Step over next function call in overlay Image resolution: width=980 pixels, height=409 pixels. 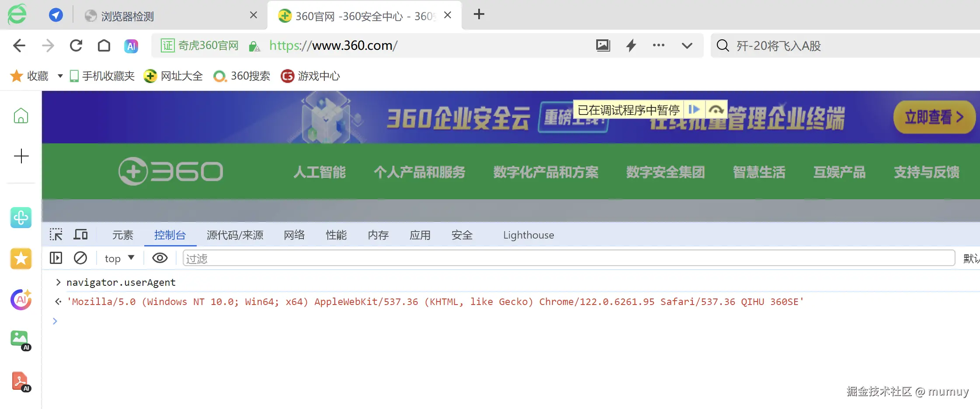716,109
